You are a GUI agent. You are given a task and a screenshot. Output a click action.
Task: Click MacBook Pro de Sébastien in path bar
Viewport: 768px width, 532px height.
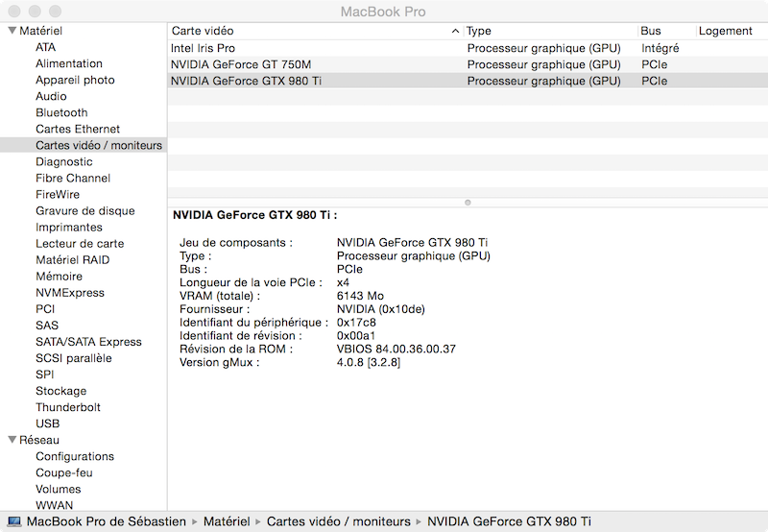point(107,521)
